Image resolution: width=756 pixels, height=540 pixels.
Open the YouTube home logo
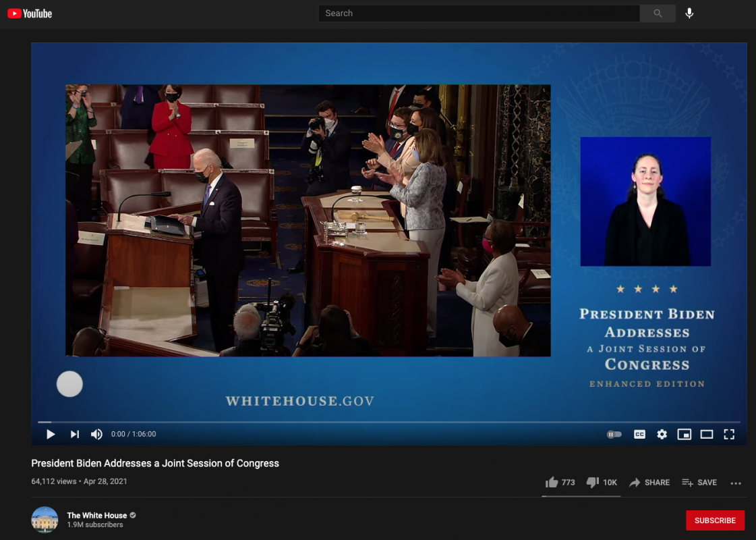(30, 13)
